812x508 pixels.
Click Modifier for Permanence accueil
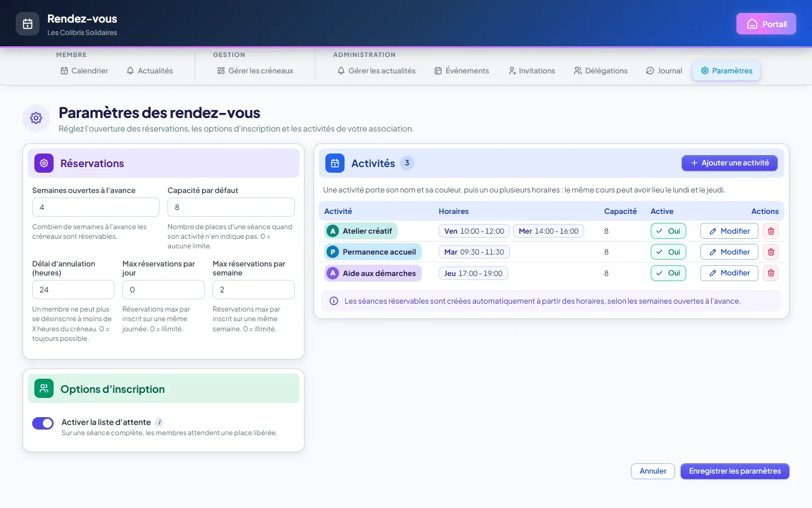729,252
